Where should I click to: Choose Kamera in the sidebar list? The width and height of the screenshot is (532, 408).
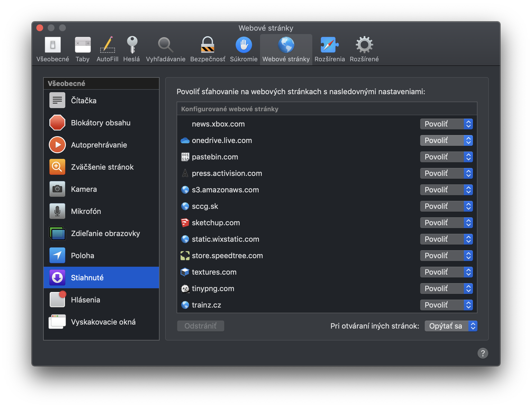tap(84, 189)
